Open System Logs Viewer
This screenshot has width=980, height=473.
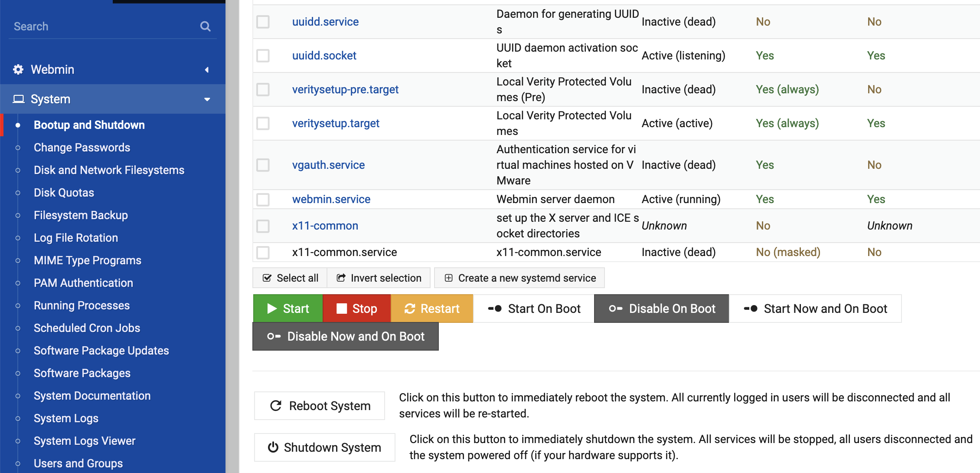coord(85,441)
